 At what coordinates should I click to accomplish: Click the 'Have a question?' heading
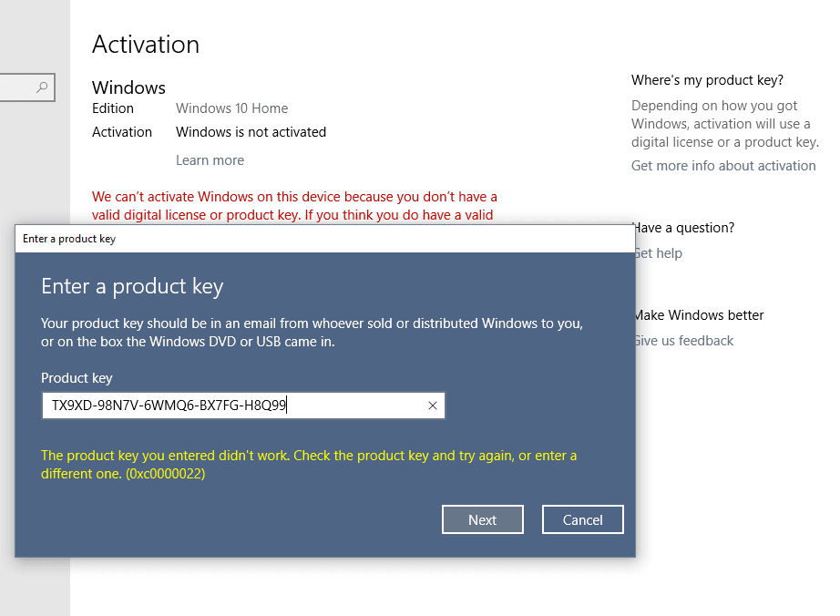(684, 228)
